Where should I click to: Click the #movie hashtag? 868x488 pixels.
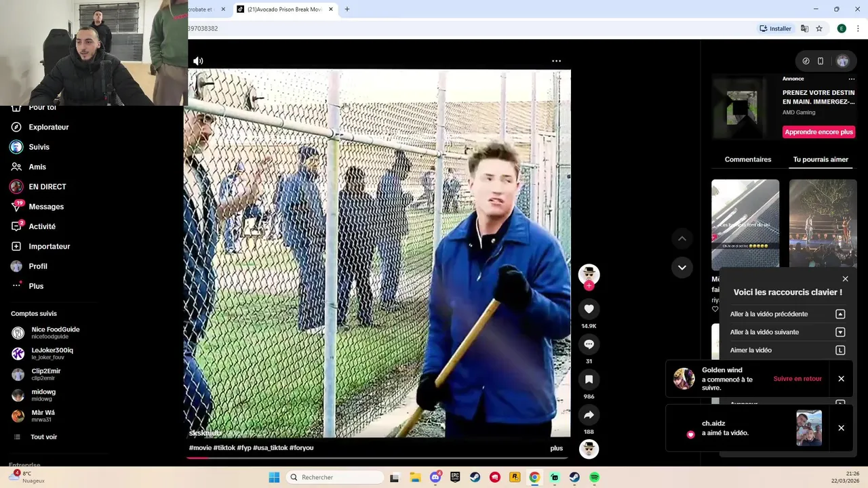(x=200, y=448)
